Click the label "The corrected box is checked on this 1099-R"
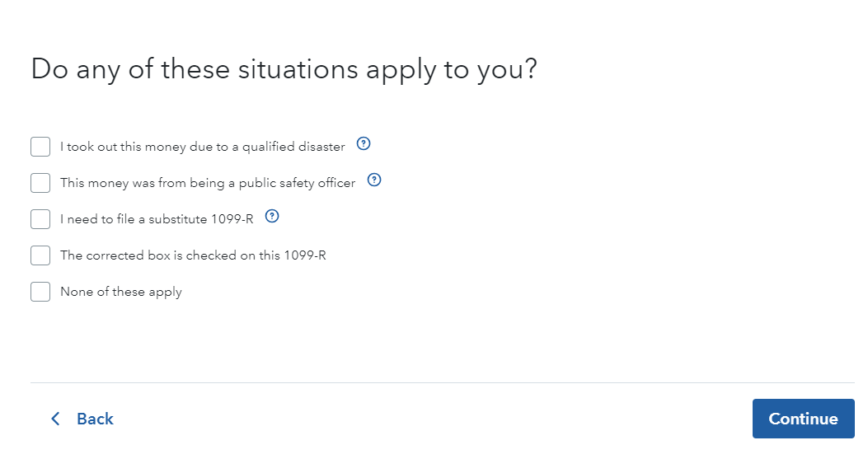This screenshot has height=473, width=868. [x=193, y=255]
